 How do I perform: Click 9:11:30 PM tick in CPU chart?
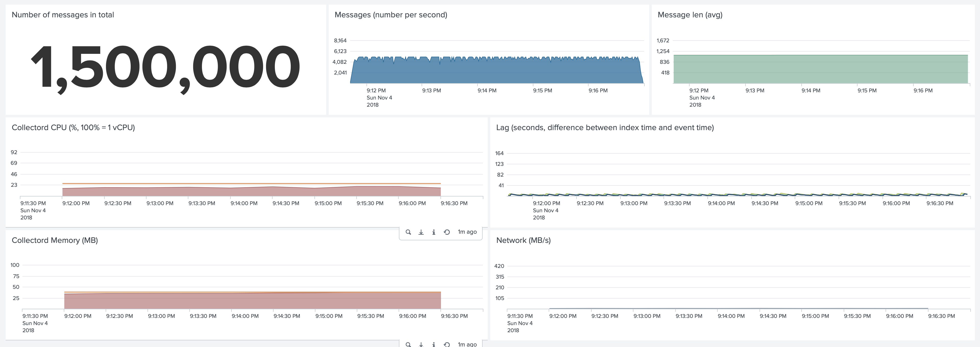click(33, 203)
